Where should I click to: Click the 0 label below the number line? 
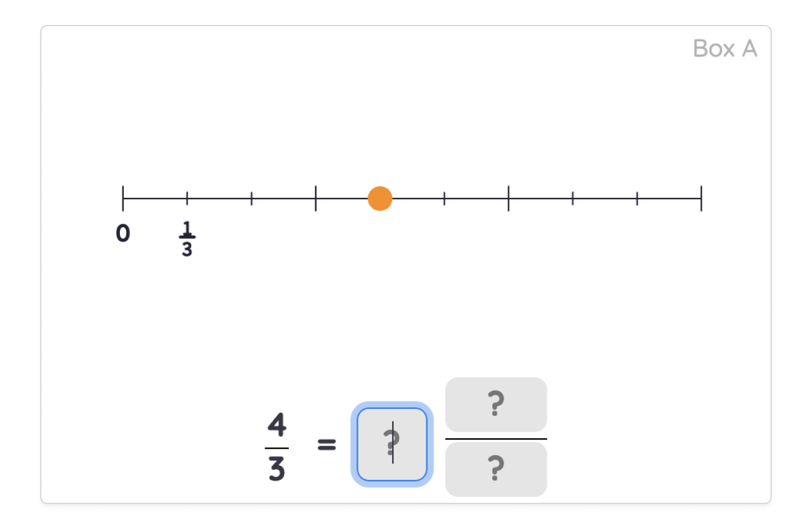click(123, 234)
